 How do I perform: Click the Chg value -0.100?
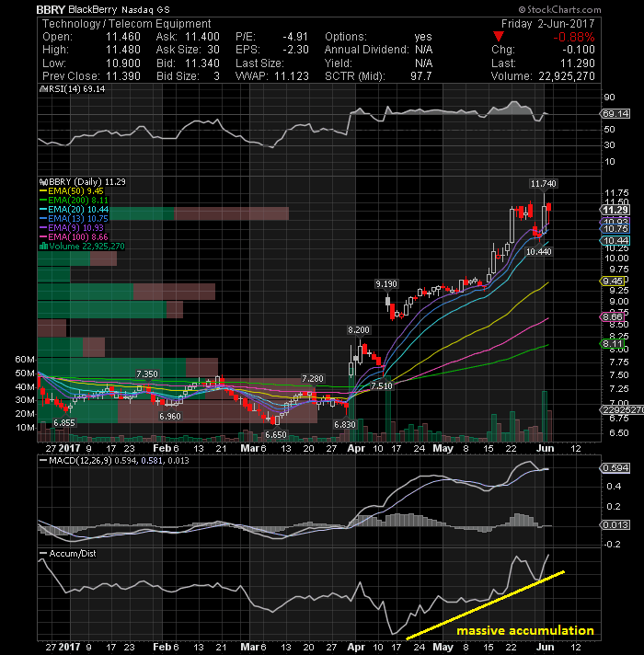coord(578,50)
